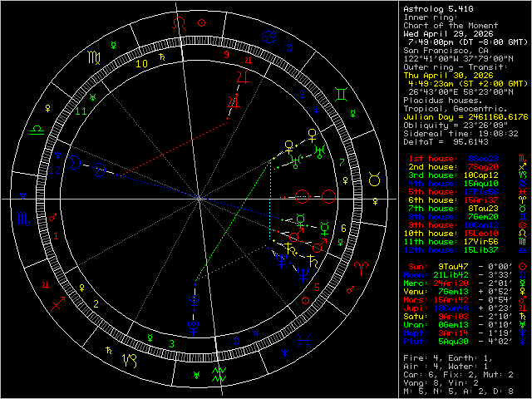532x399 pixels.
Task: Select the 'Fire: 4, Earth: 1,' element summary
Action: coord(448,358)
